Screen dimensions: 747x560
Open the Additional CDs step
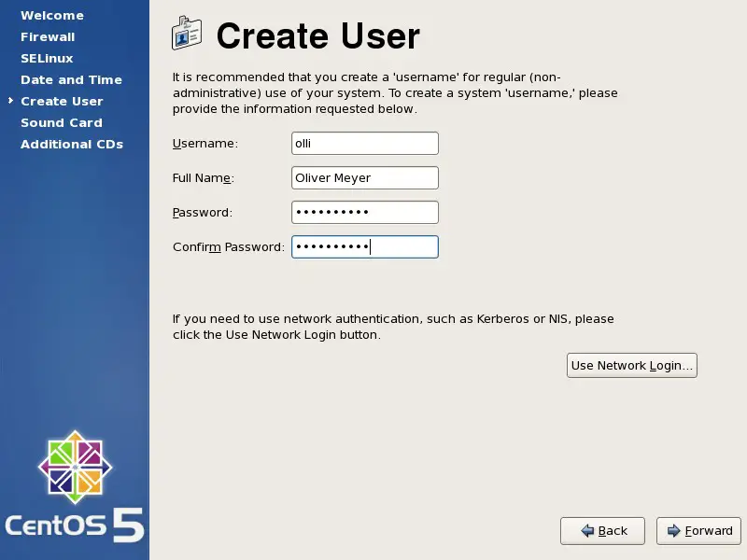coord(72,144)
